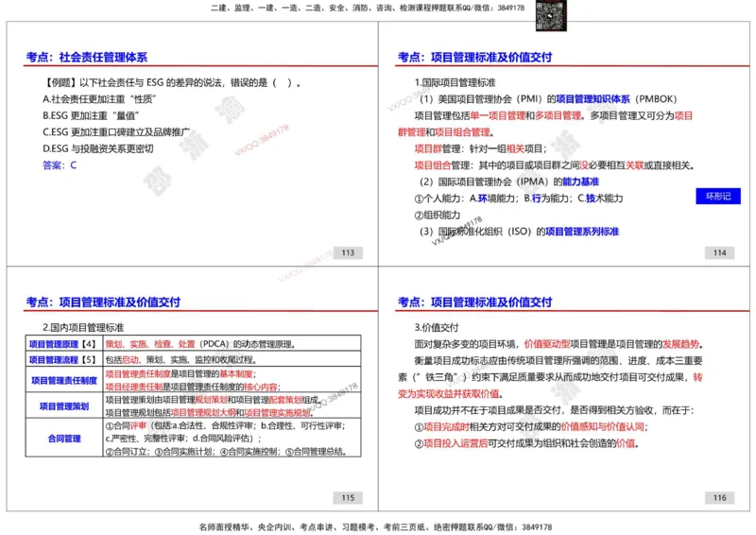Screen dimensions: 756x535
Task: Click the ISO 项目管理系列标准 line
Action: pos(519,231)
